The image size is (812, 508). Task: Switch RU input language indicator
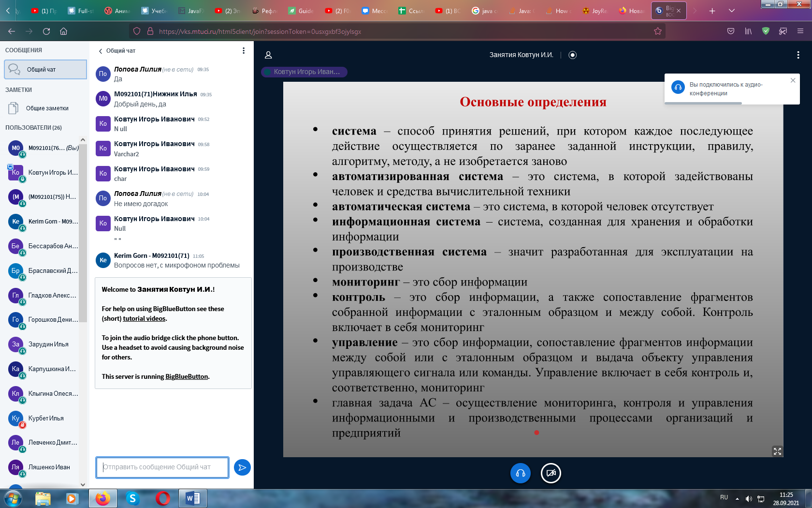(724, 497)
